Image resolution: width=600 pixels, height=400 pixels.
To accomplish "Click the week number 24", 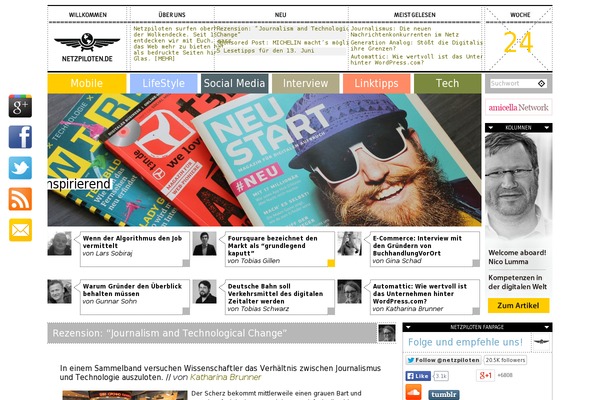I will pyautogui.click(x=518, y=42).
